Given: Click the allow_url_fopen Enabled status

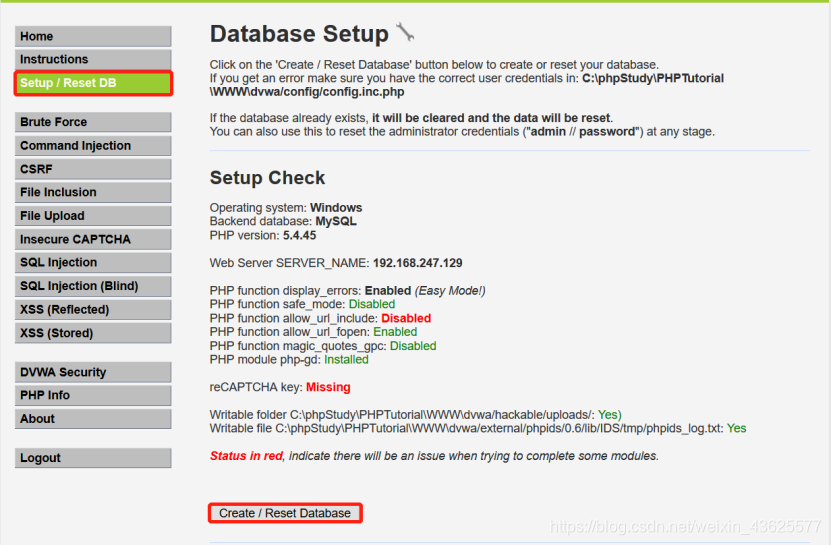Looking at the screenshot, I should [395, 332].
